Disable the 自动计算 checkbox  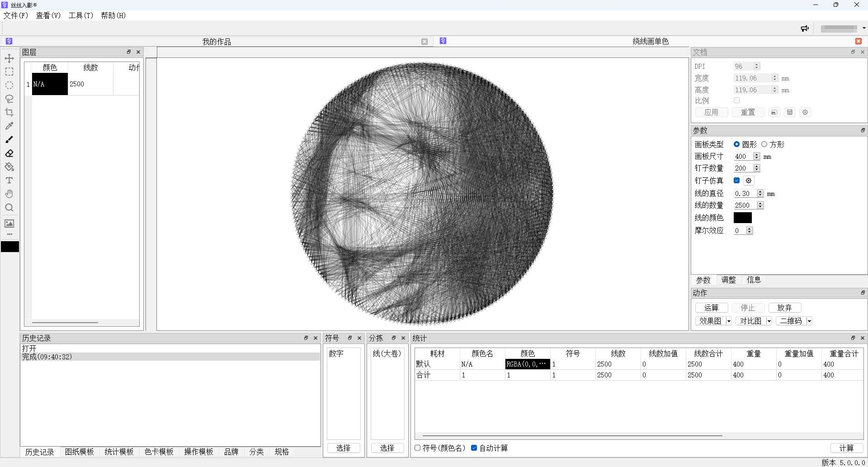[x=474, y=448]
